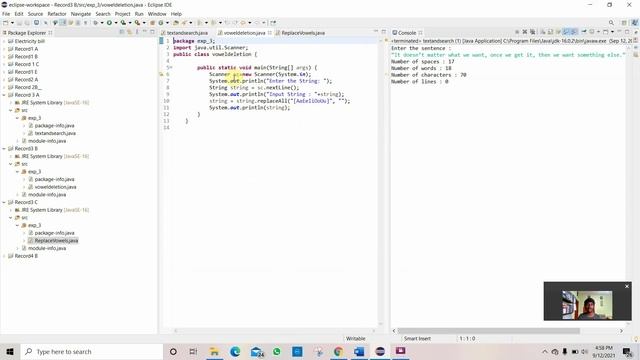Open the Refactor menu
Viewport: 640px width, 360px height.
(57, 14)
